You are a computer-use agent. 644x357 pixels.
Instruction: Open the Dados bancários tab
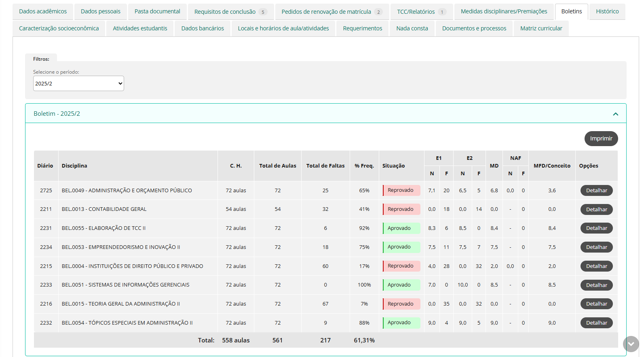203,28
